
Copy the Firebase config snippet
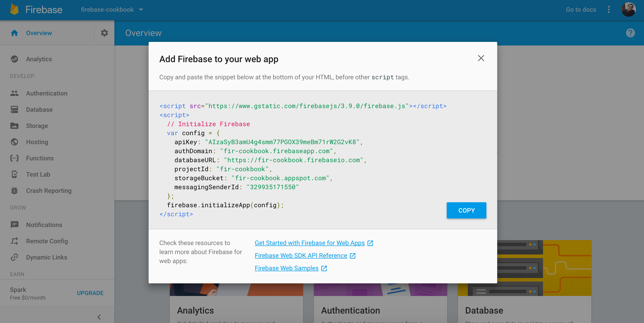(x=466, y=210)
